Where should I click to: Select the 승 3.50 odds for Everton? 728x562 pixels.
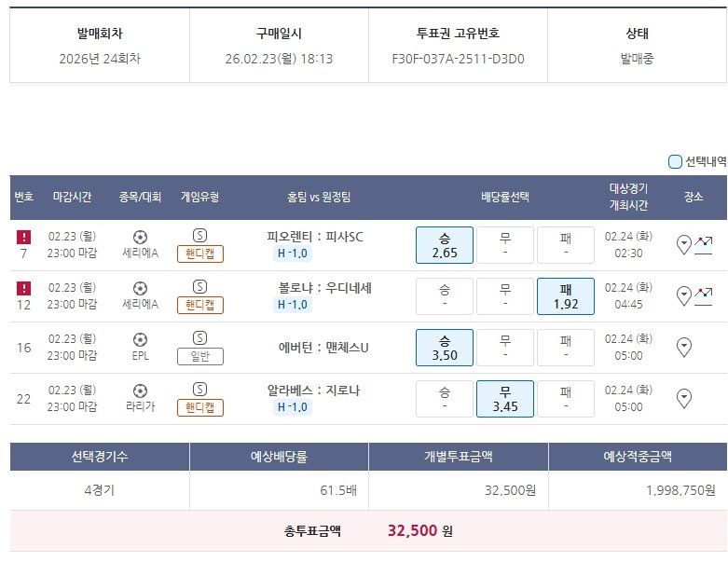(444, 348)
